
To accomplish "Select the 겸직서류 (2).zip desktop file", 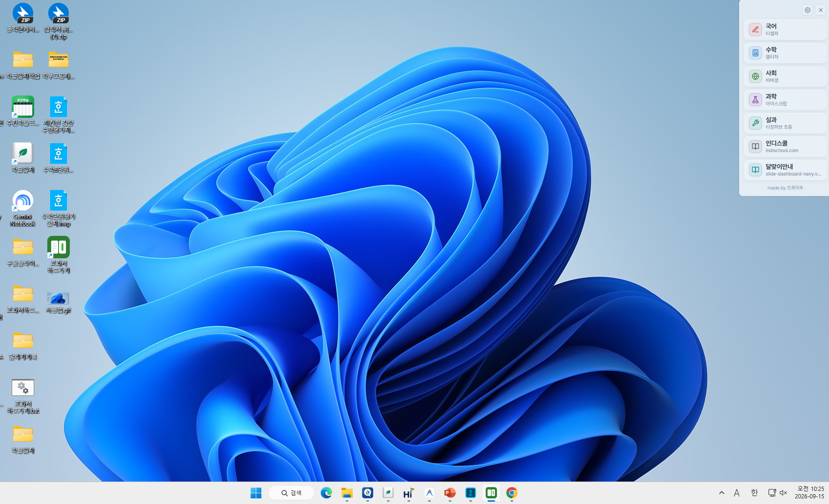I will [x=59, y=22].
